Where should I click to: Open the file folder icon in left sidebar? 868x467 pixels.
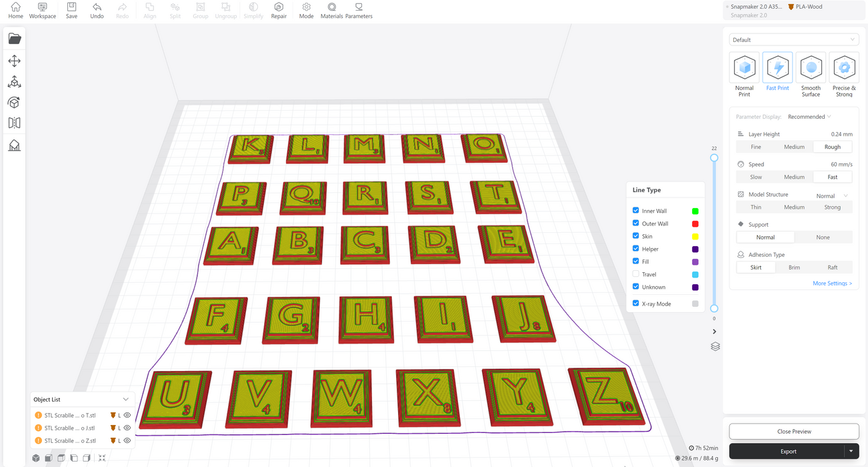pyautogui.click(x=14, y=39)
